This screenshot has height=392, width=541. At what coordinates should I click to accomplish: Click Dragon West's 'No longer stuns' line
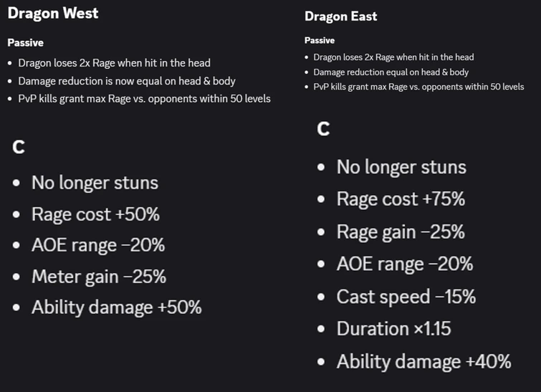[95, 183]
